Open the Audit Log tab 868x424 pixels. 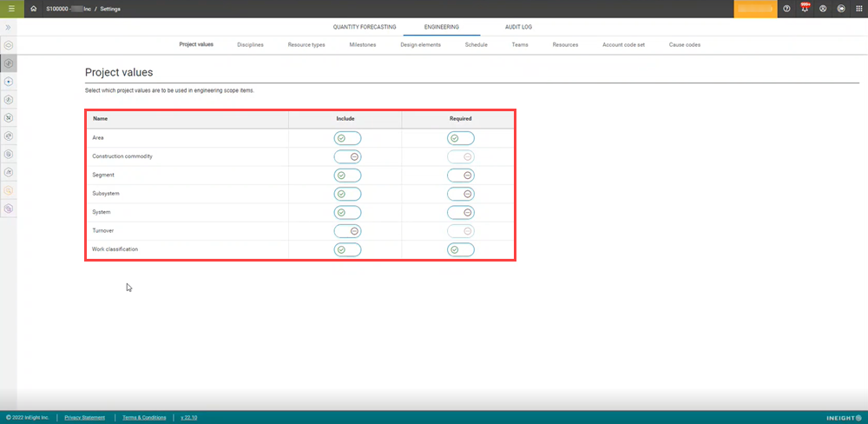[x=519, y=27]
